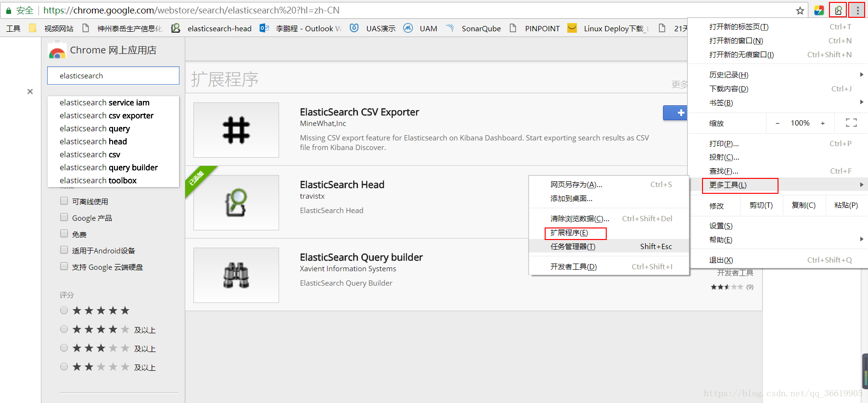Select the three stars 及以上 radio button
868x403 pixels.
(64, 348)
